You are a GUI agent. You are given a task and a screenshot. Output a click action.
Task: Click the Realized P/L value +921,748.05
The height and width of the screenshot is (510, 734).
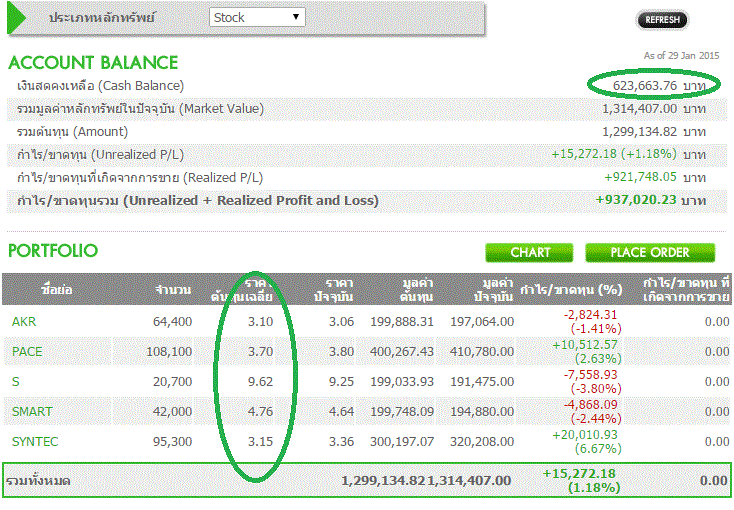(x=641, y=177)
